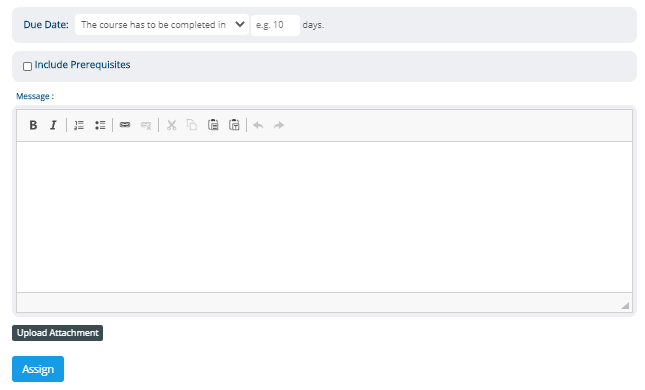
Task: Enable the Include Prerequisites checkbox
Action: click(28, 66)
